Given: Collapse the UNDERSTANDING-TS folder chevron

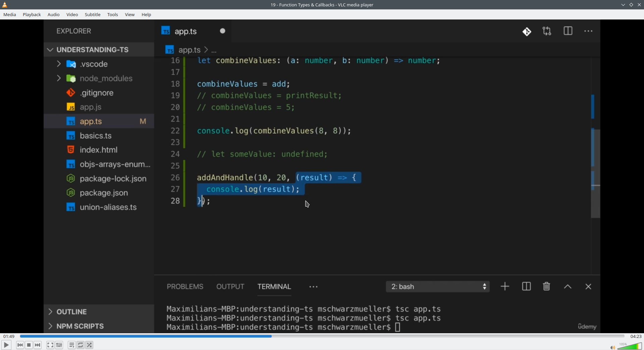Looking at the screenshot, I should click(50, 50).
